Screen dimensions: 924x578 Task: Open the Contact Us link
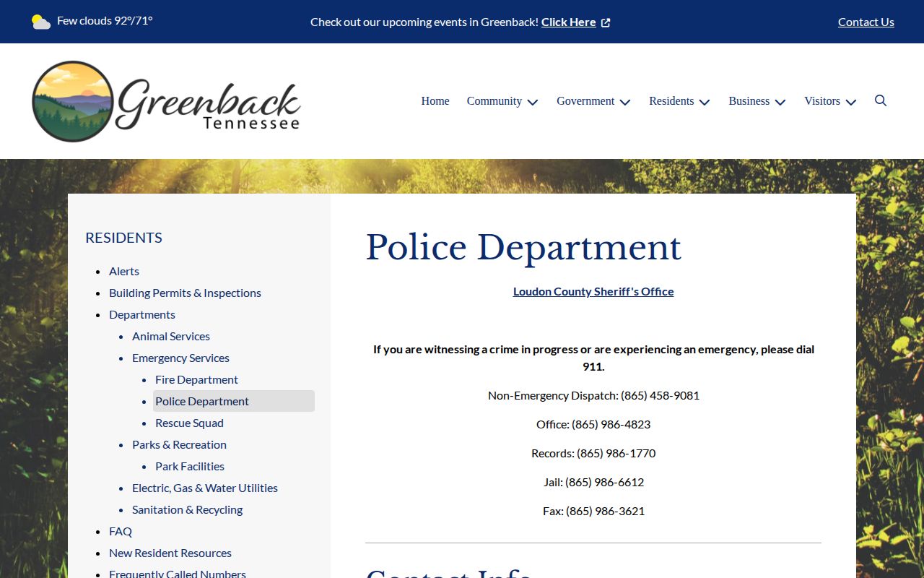(866, 22)
